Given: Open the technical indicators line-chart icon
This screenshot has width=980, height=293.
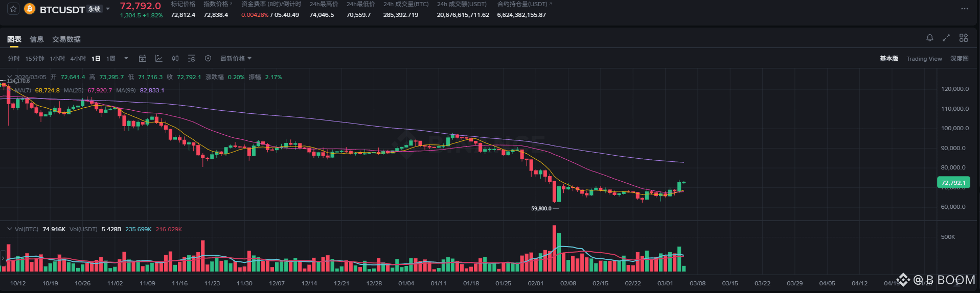Looking at the screenshot, I should [159, 59].
